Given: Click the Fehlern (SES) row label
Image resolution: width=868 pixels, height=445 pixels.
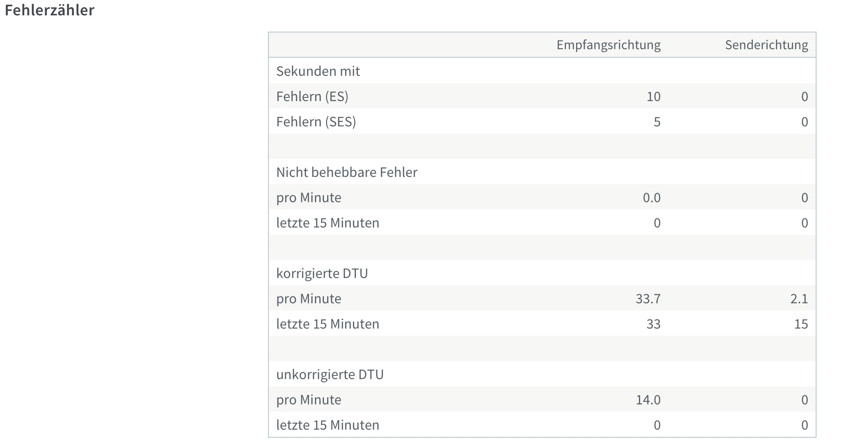Looking at the screenshot, I should [316, 121].
